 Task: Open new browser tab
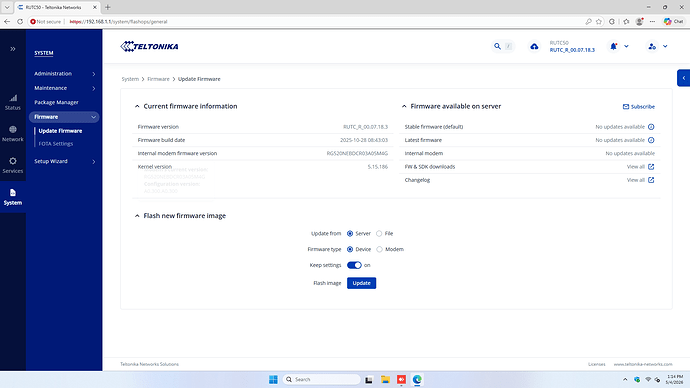click(x=108, y=7)
